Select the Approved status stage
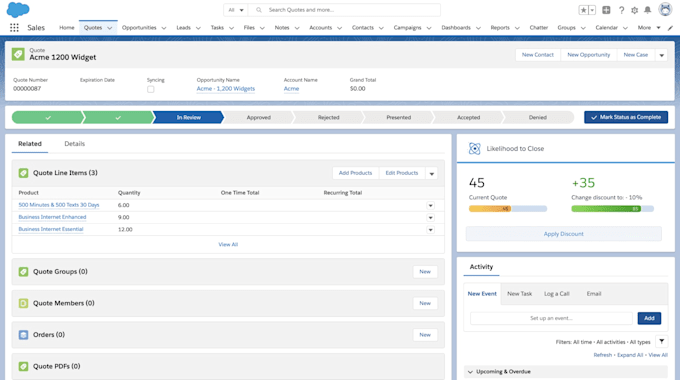This screenshot has width=680, height=380. [x=258, y=117]
